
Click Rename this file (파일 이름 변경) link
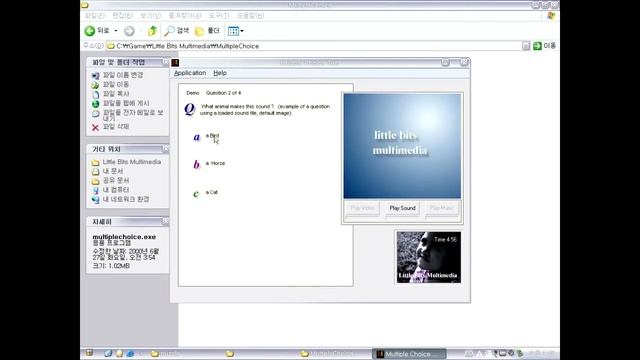(123, 75)
